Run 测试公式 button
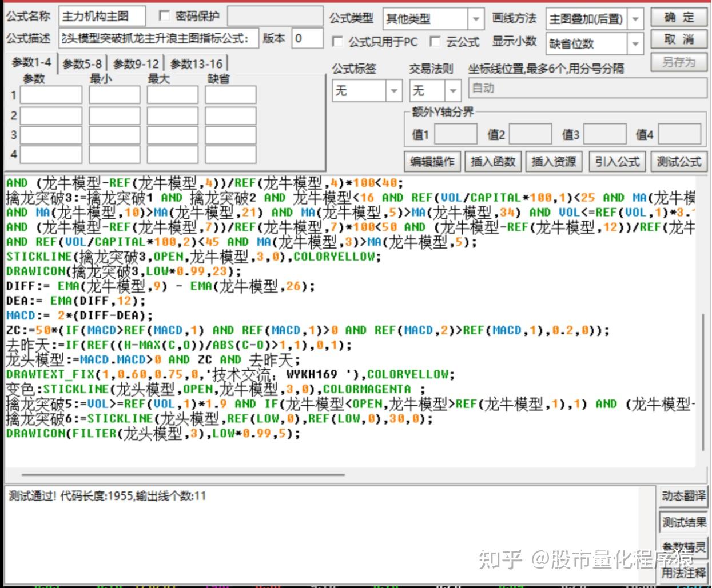The width and height of the screenshot is (712, 588). click(x=679, y=162)
